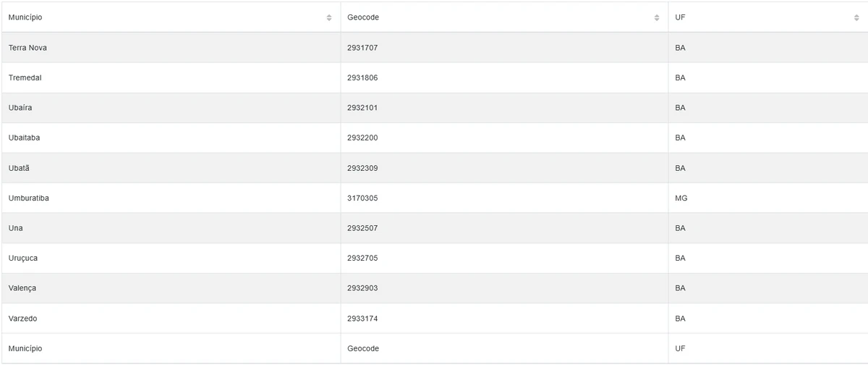Select the Terra Nova row
868x365 pixels.
click(x=27, y=48)
